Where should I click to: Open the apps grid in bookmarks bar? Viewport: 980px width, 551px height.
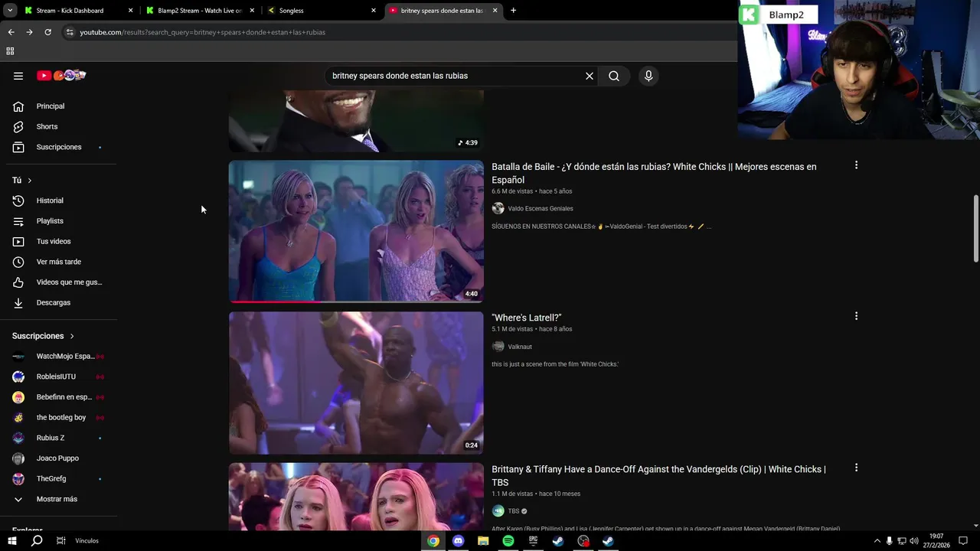point(10,51)
